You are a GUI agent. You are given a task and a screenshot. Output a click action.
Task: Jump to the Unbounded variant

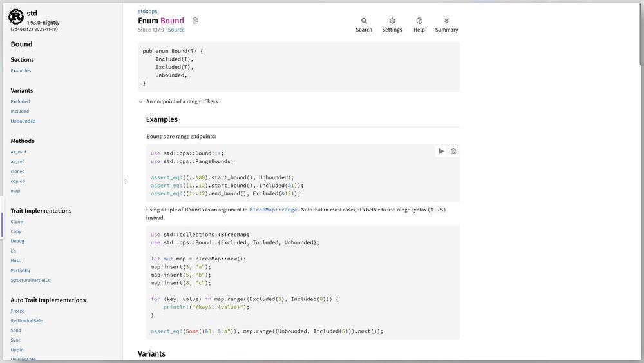pos(23,121)
